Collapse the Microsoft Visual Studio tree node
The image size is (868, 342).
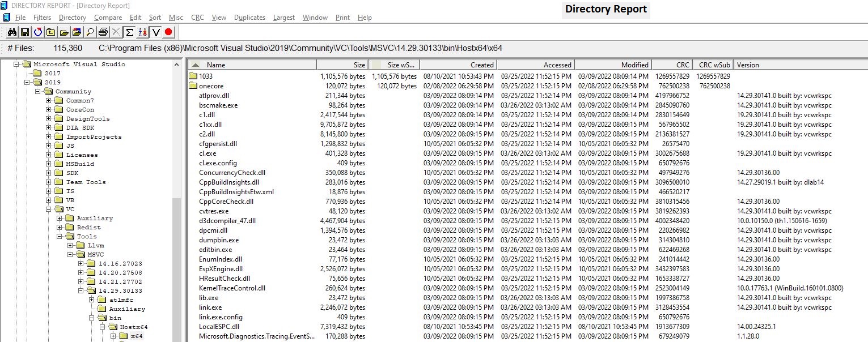tap(16, 65)
